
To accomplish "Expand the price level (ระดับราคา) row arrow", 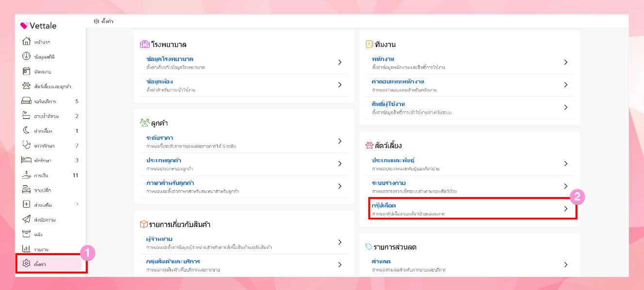I will click(340, 141).
